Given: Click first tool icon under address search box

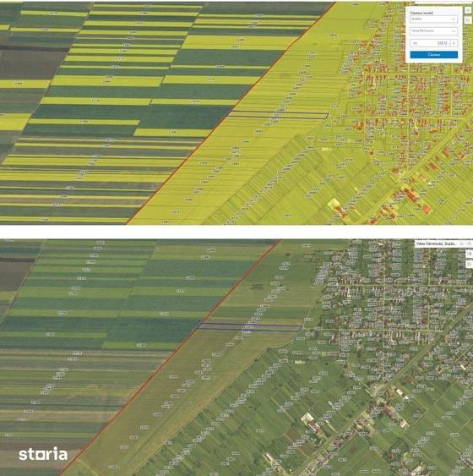Looking at the screenshot, I should pyautogui.click(x=470, y=254).
